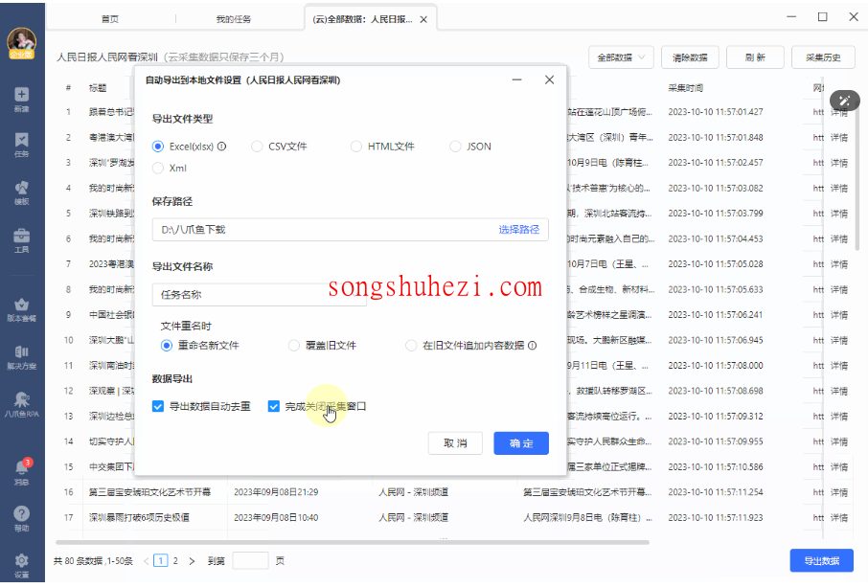Click date cell 2023年09月08日21:29

276,492
